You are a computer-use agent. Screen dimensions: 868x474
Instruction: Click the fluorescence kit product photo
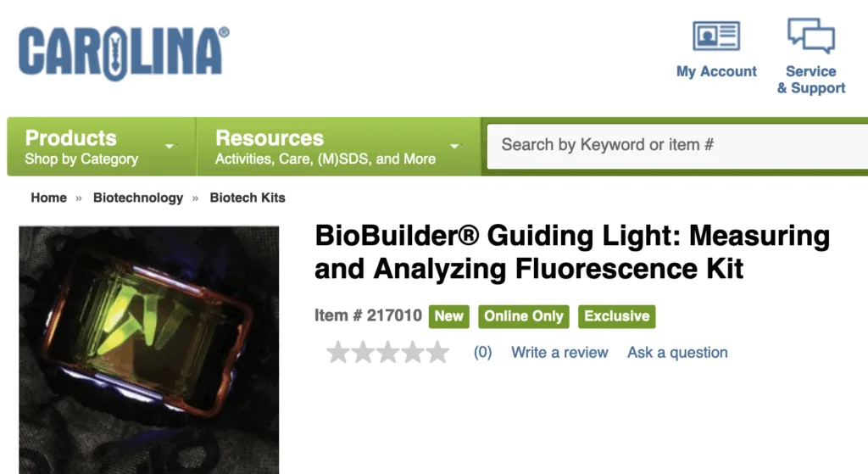[x=149, y=349]
